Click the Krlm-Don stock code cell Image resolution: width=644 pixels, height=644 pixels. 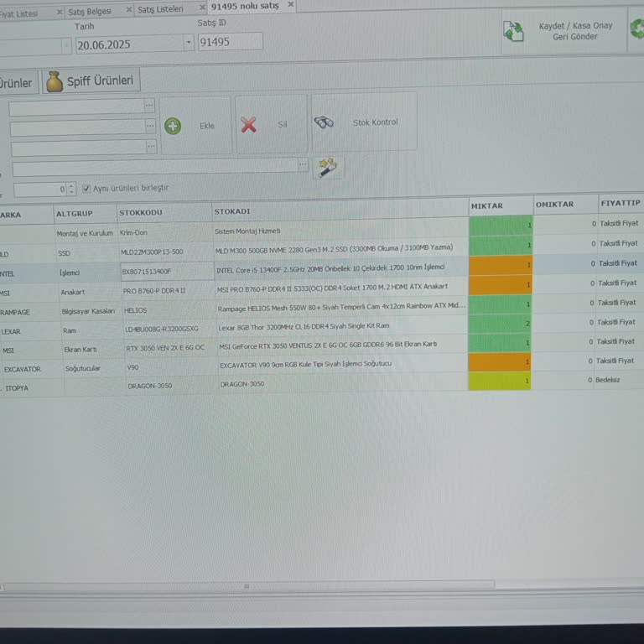(133, 232)
